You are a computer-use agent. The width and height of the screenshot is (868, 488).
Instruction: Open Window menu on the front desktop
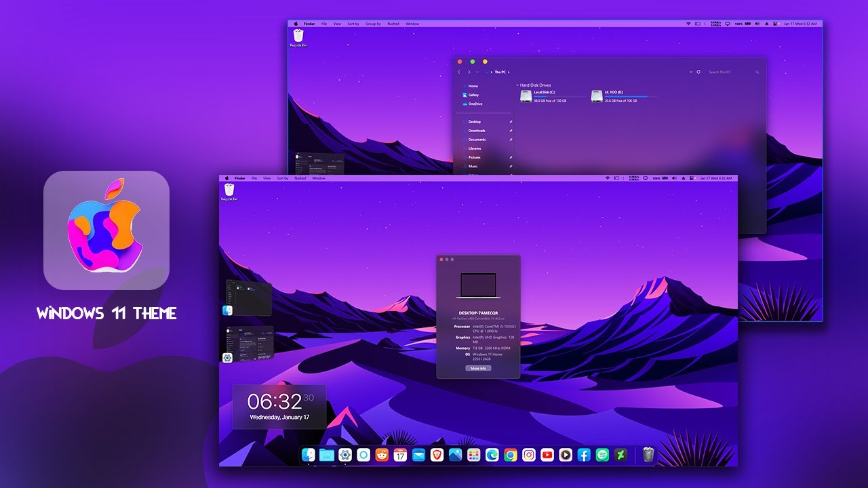319,178
